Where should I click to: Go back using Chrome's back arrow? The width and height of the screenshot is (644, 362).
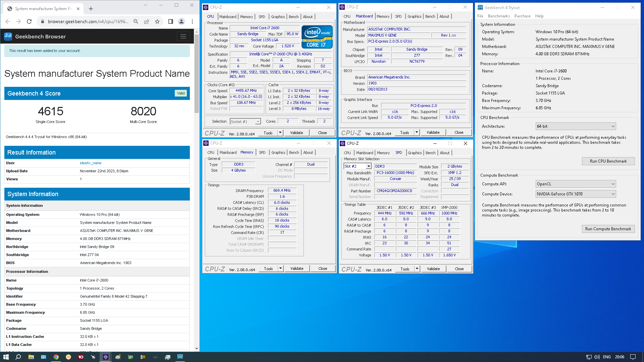pos(8,21)
